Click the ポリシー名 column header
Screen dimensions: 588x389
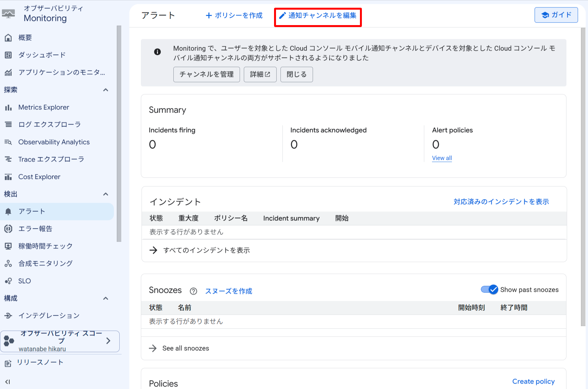pyautogui.click(x=231, y=218)
